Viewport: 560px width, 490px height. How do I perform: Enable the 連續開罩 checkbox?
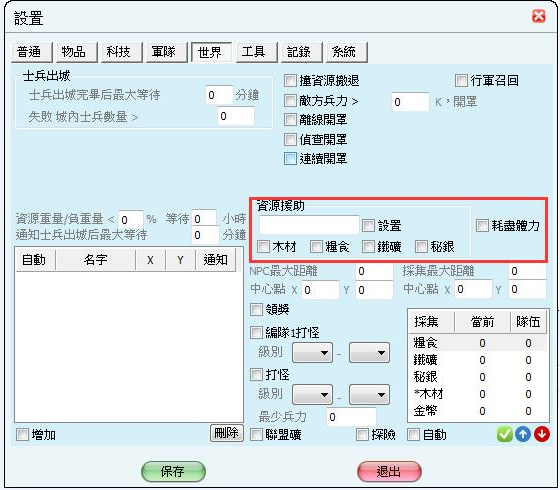(x=290, y=159)
